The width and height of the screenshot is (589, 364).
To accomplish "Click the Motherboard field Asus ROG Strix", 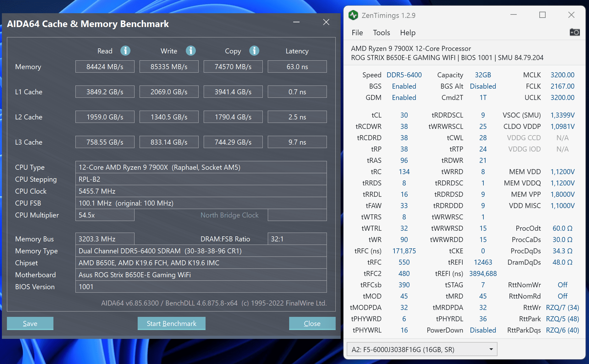I will [201, 275].
